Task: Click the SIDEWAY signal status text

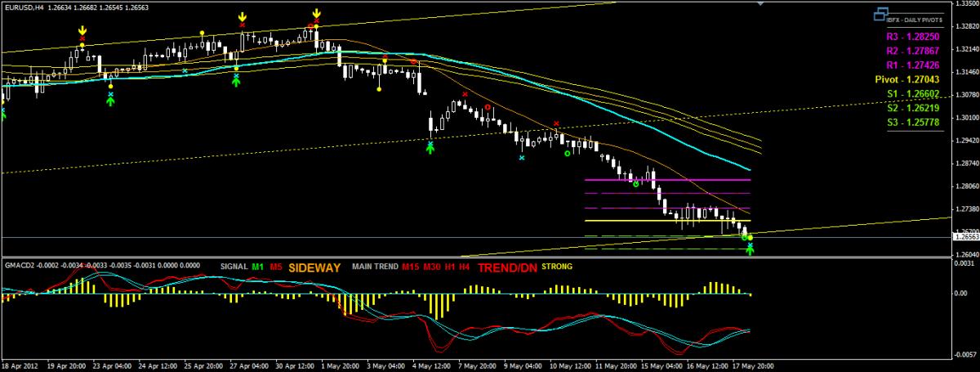Action: [x=314, y=267]
